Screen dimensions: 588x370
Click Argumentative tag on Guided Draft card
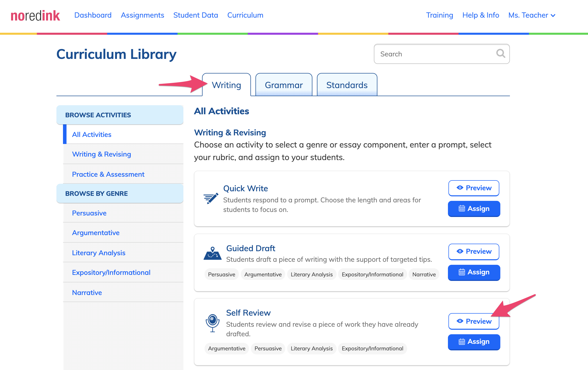pos(263,274)
